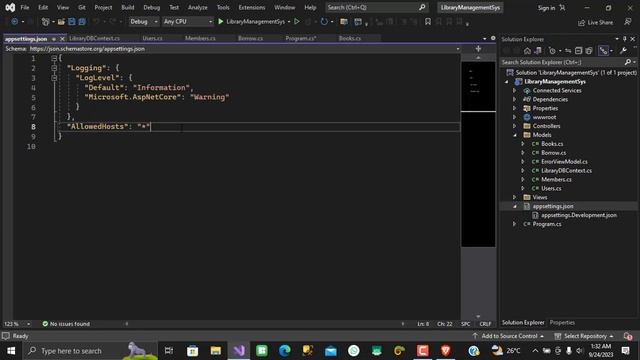Click the Live Share icon button
The width and height of the screenshot is (640, 360).
pyautogui.click(x=596, y=22)
